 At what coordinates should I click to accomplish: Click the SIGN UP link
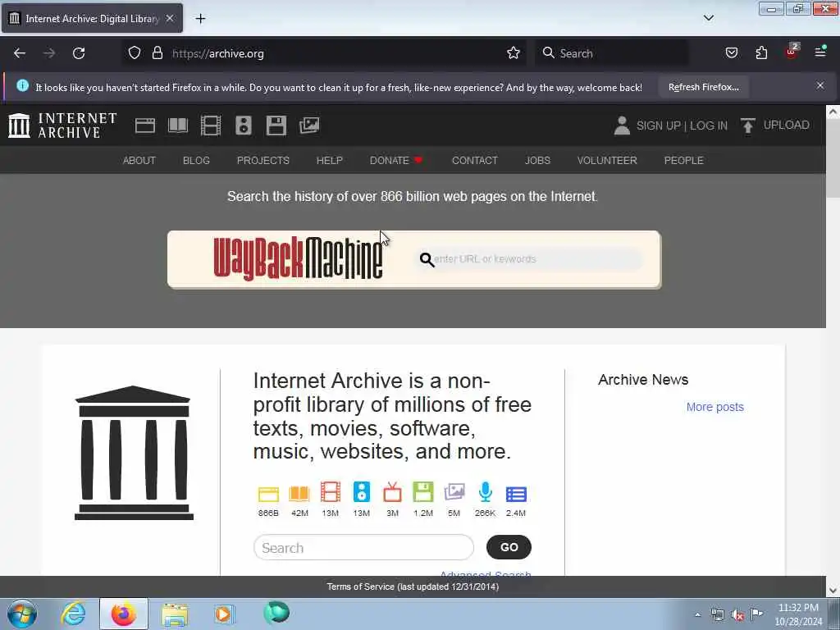658,126
